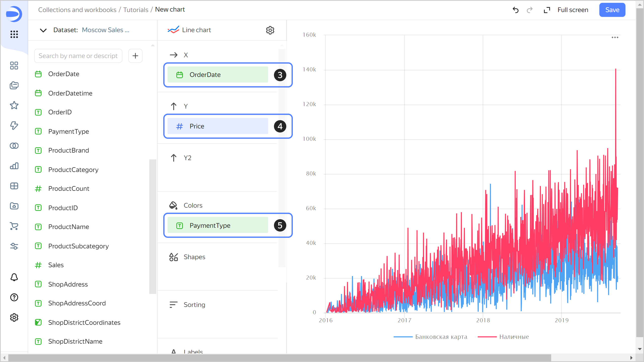Open chart settings gear icon
The image size is (644, 362).
coord(270,30)
